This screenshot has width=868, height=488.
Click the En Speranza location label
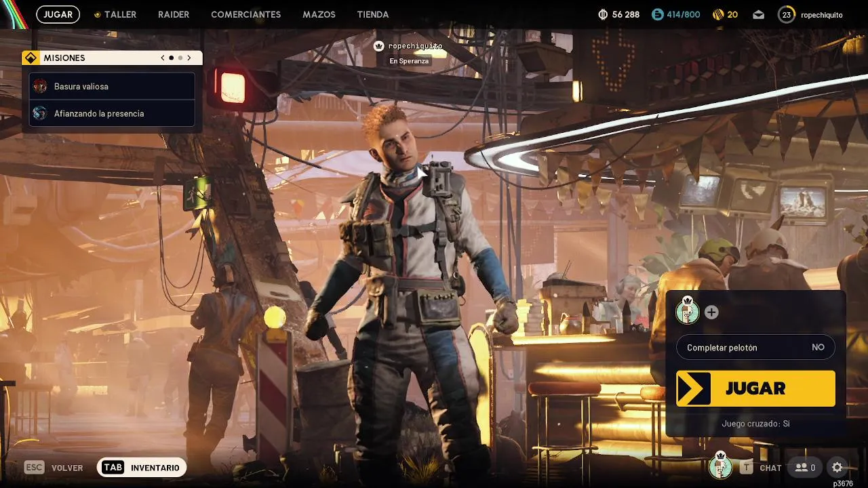pos(409,61)
